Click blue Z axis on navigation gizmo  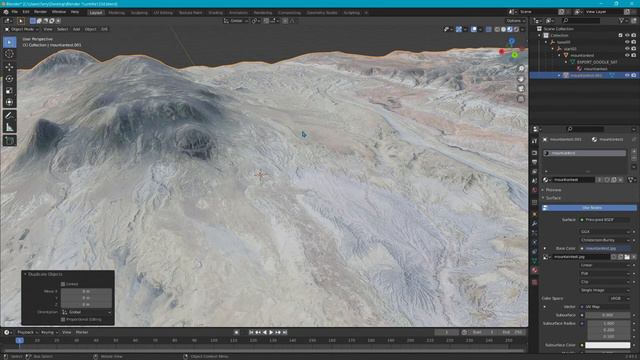511,41
